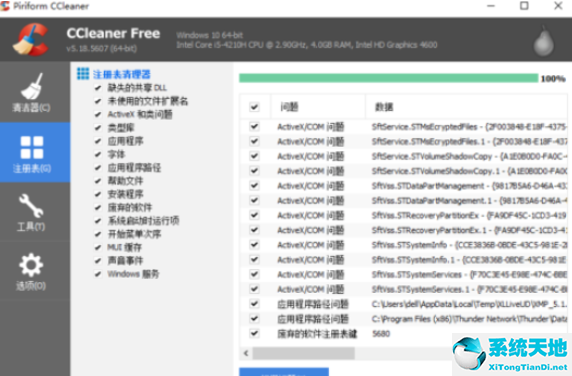This screenshot has width=572, height=376.
Task: Minimize the Piriform CCleaner window
Action: point(491,6)
